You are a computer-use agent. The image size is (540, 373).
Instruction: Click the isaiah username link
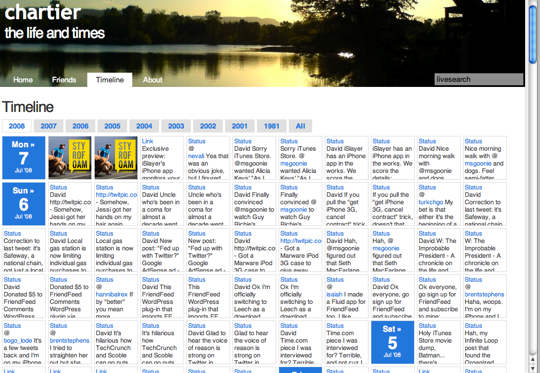pyautogui.click(x=334, y=294)
